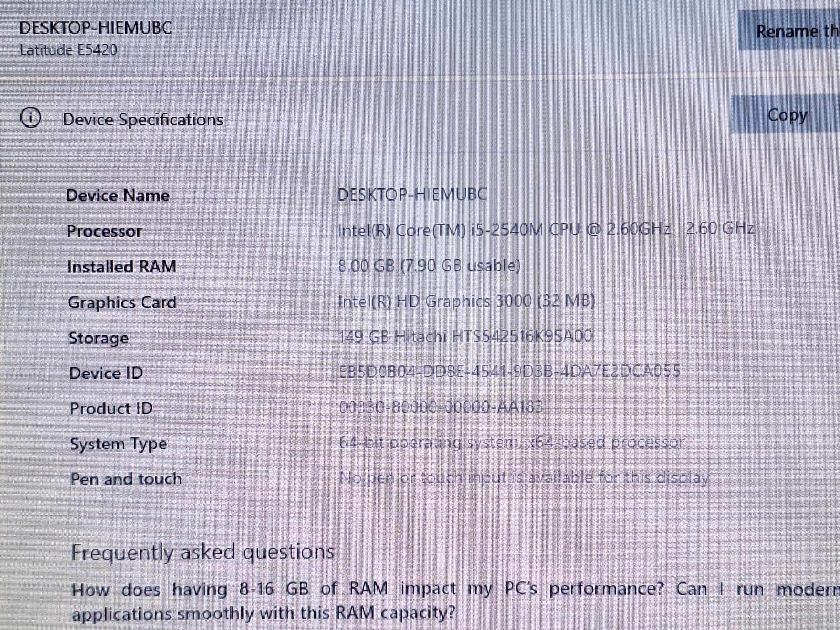The image size is (840, 630).
Task: Select the Product ID value 00330-80000-00000-AA183
Action: click(441, 407)
